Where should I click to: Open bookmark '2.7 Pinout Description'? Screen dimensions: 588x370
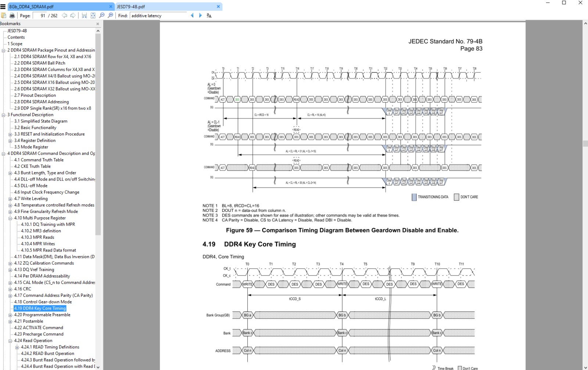pos(35,95)
